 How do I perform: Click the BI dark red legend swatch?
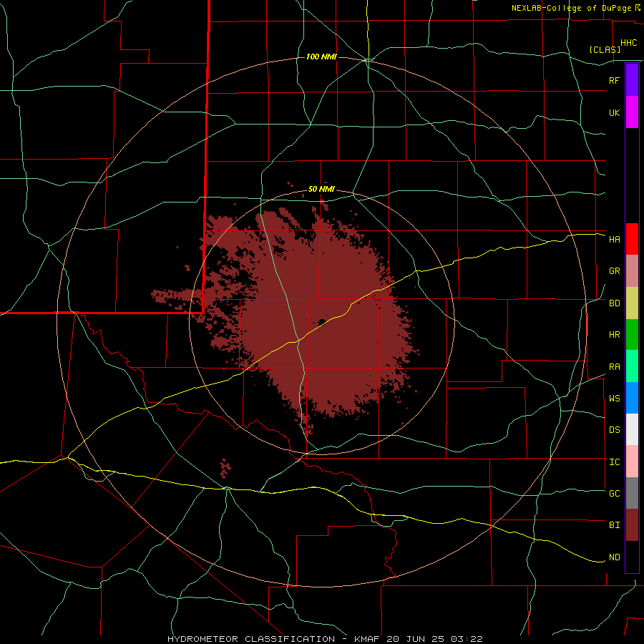click(x=632, y=525)
